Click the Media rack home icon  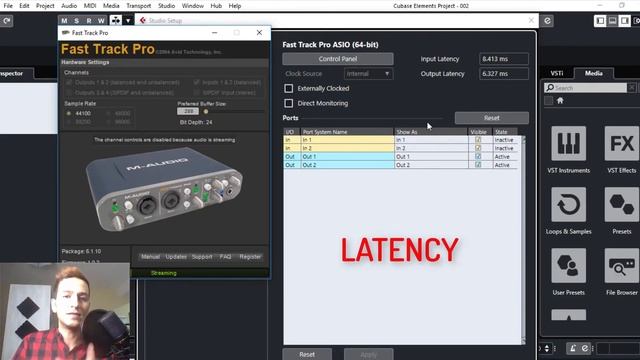point(560,100)
